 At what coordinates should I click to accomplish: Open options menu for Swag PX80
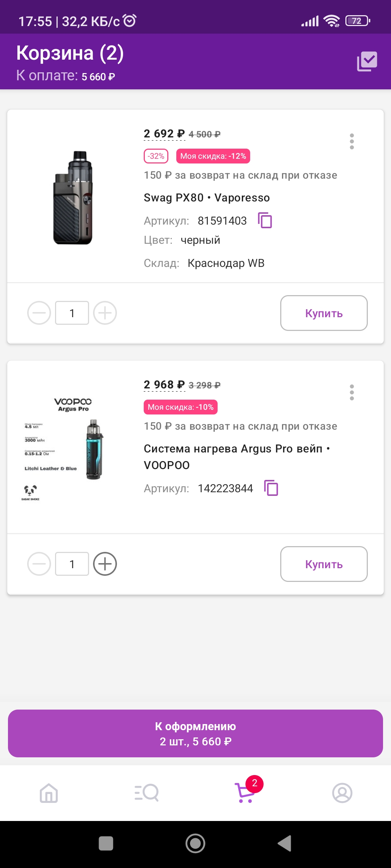(x=352, y=141)
